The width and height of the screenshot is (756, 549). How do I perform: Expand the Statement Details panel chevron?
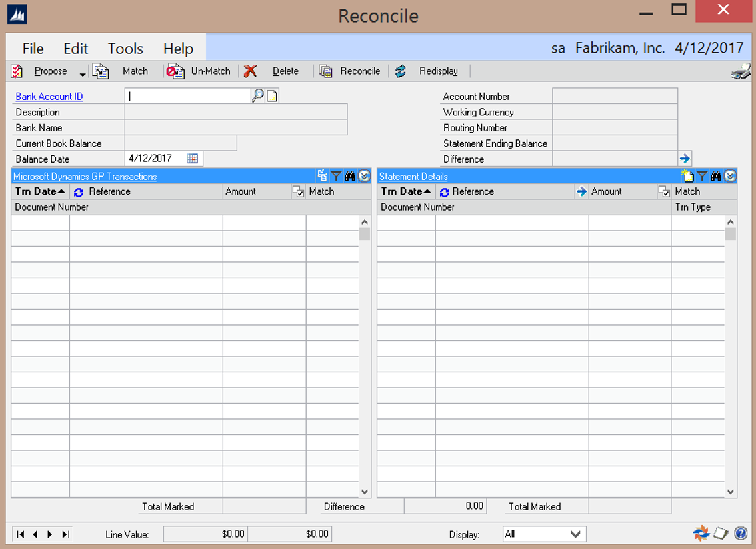(x=730, y=176)
